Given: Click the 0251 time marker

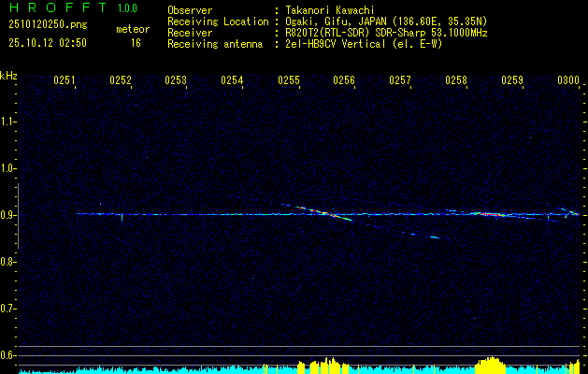Looking at the screenshot, I should pyautogui.click(x=64, y=79).
